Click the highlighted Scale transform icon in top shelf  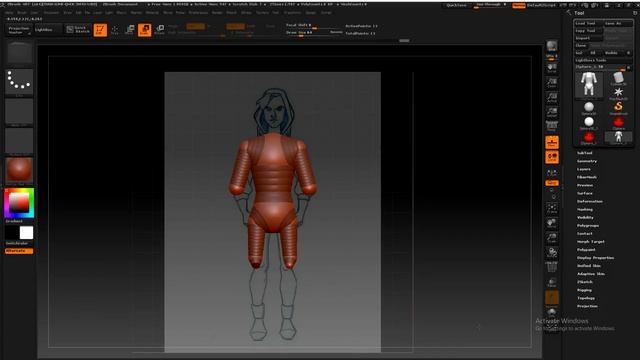click(x=144, y=30)
